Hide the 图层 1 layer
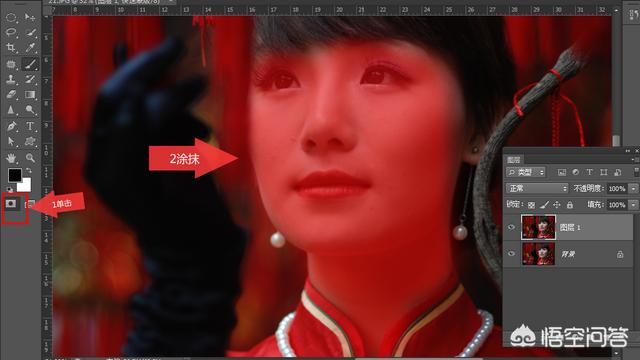This screenshot has height=360, width=640. (511, 227)
